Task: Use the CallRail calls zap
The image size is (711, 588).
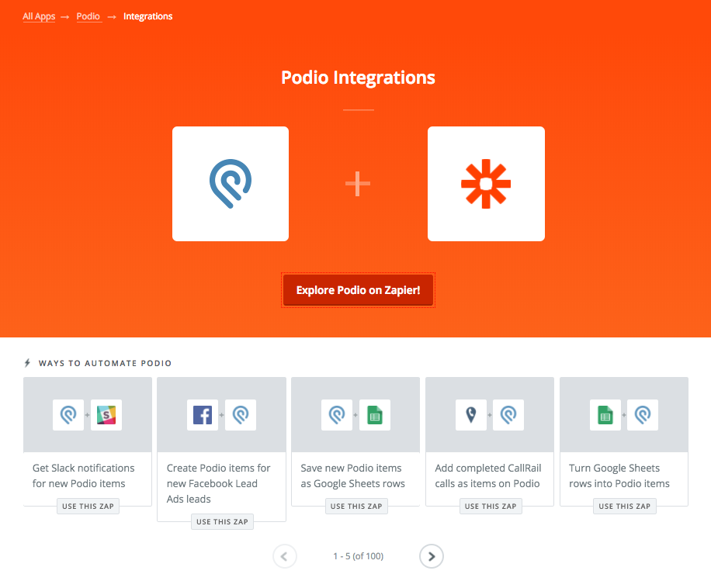Action: (x=491, y=507)
